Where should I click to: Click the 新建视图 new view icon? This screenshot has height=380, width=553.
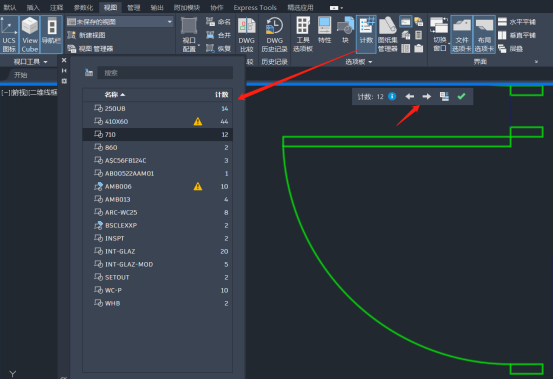(x=72, y=35)
